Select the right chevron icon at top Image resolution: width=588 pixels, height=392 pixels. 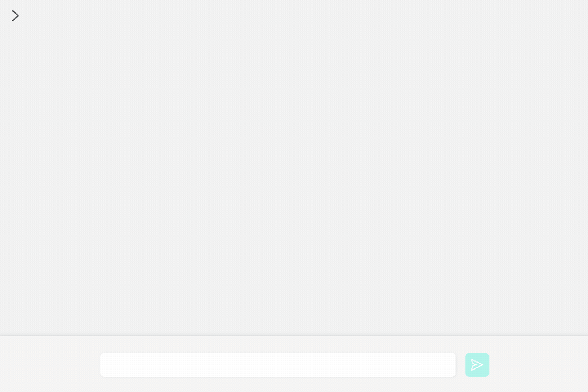click(x=15, y=16)
